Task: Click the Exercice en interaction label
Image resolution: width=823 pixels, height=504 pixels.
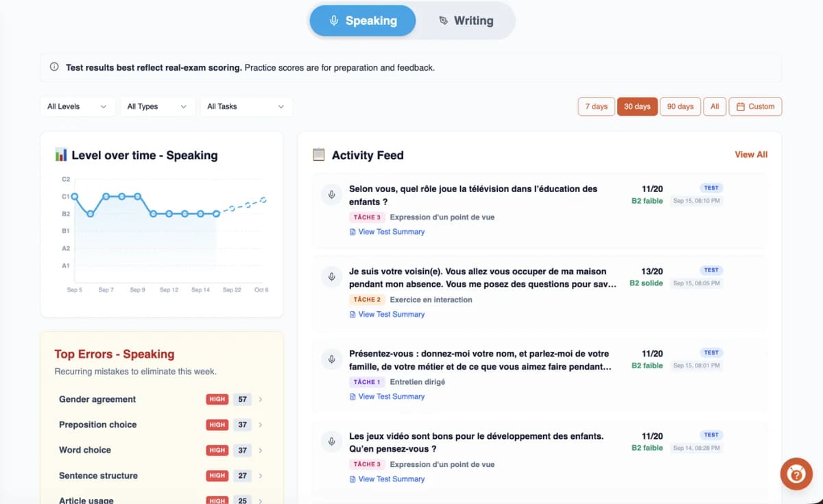Action: [431, 300]
